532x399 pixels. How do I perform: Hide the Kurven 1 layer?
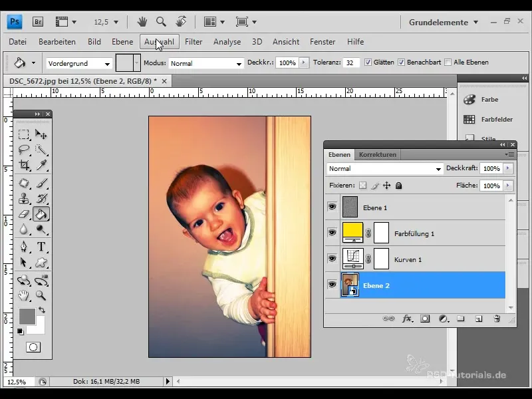click(x=332, y=259)
